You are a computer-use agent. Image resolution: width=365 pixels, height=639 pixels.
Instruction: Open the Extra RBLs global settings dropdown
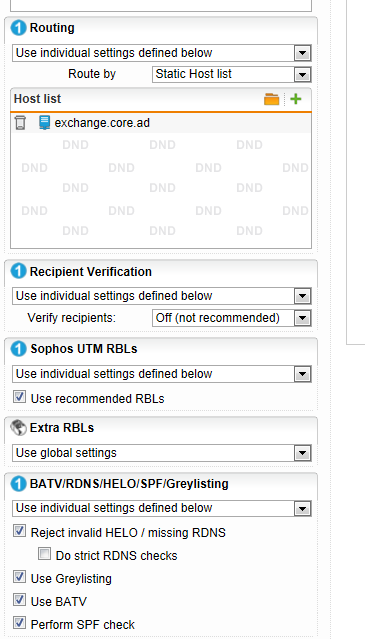tap(162, 453)
